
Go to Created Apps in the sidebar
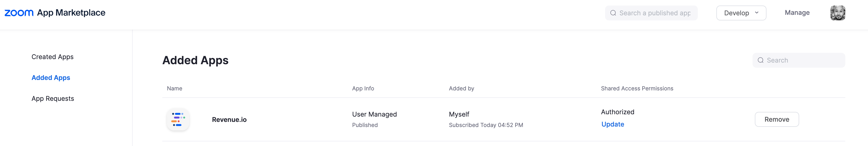[53, 57]
